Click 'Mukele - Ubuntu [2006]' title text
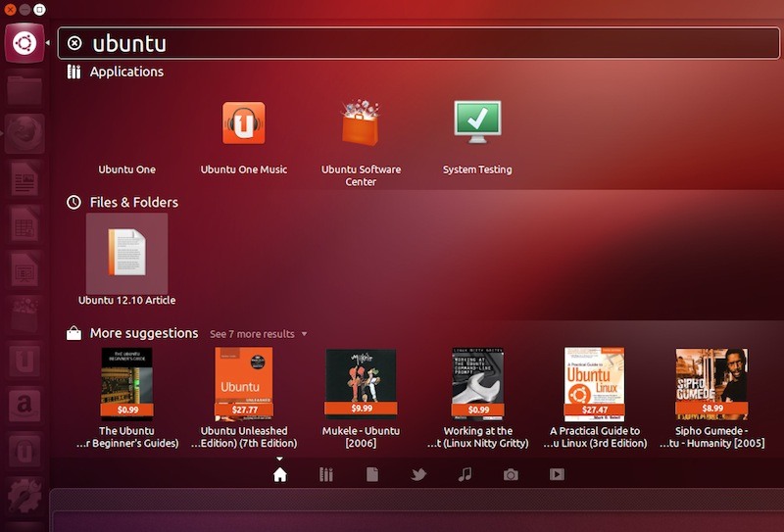 coord(361,437)
